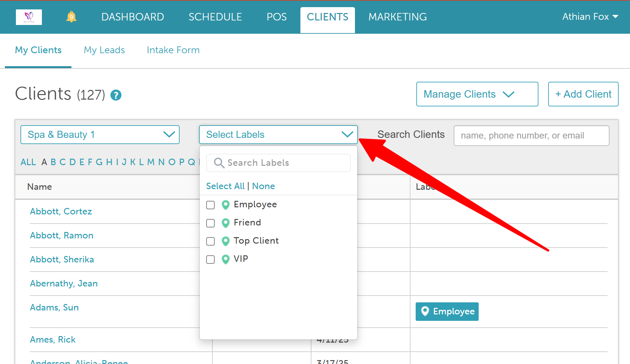The width and height of the screenshot is (630, 364).
Task: Click the Employee label tag for Adams, Sun
Action: tap(447, 311)
